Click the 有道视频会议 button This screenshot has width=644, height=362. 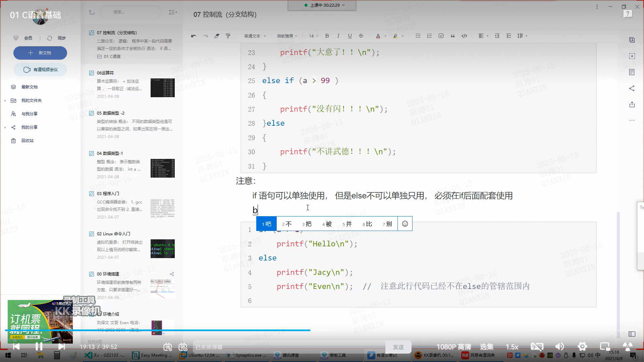coord(40,70)
